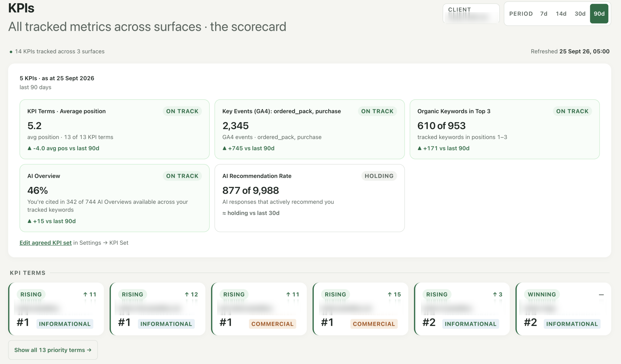Open Edit agreed KPI set link
This screenshot has width=621, height=364.
click(x=45, y=243)
